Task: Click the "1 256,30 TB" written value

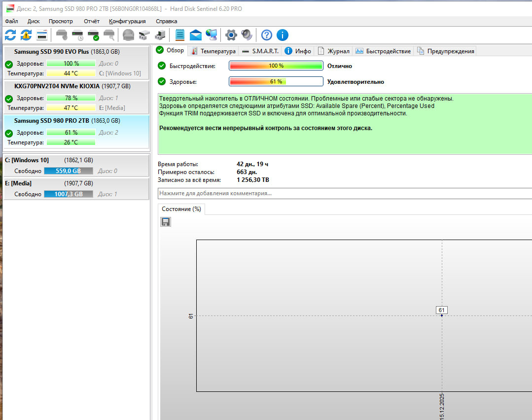Action: (253, 180)
